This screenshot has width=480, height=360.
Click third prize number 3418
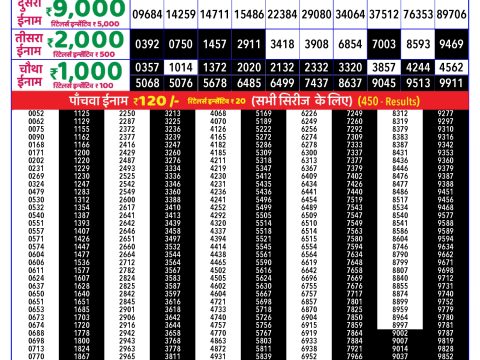[x=282, y=44]
